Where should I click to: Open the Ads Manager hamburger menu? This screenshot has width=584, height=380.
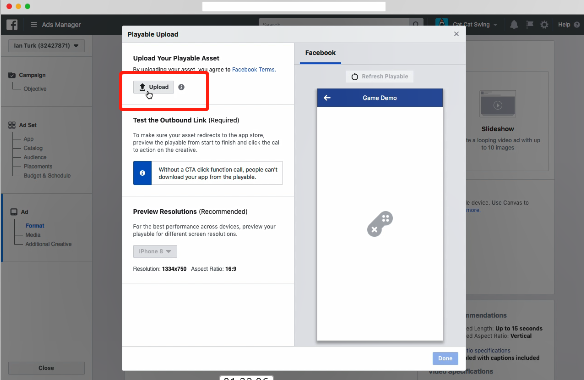[x=34, y=25]
